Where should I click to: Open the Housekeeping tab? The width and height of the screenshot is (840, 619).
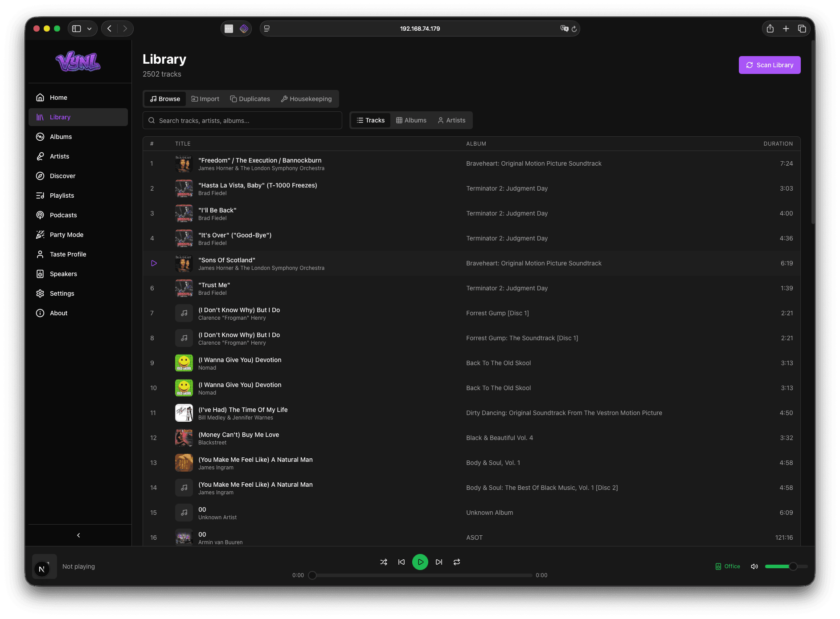tap(307, 99)
